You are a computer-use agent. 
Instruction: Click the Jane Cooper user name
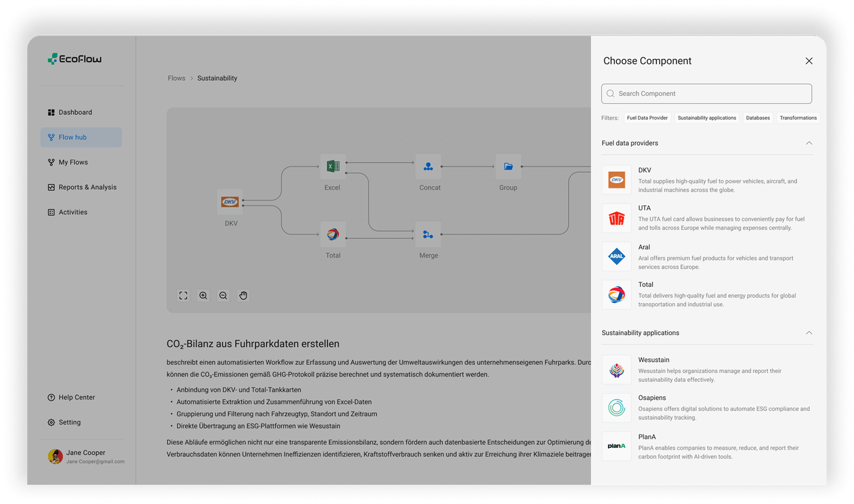tap(85, 452)
